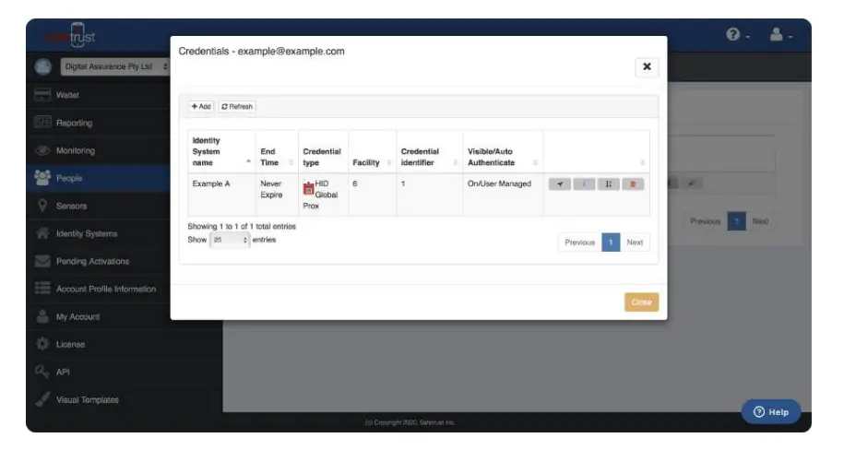868x462 pixels.
Task: Open Sensors in the sidebar menu
Action: [71, 206]
